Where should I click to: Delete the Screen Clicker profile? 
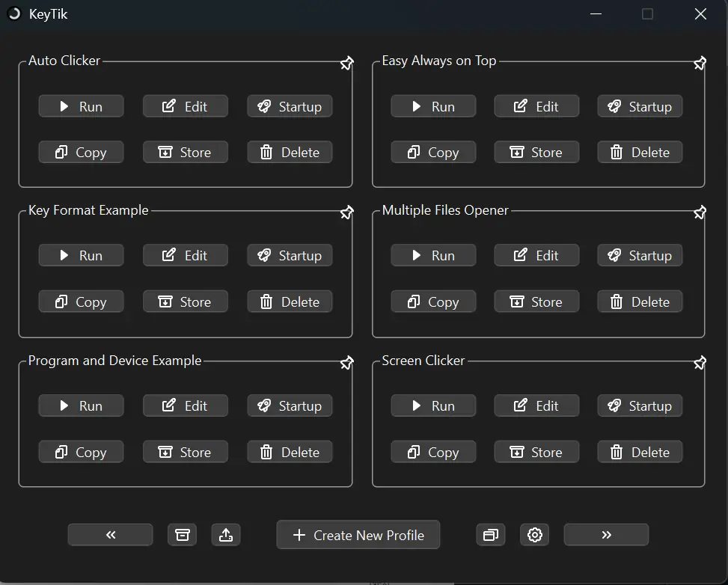[x=640, y=452]
